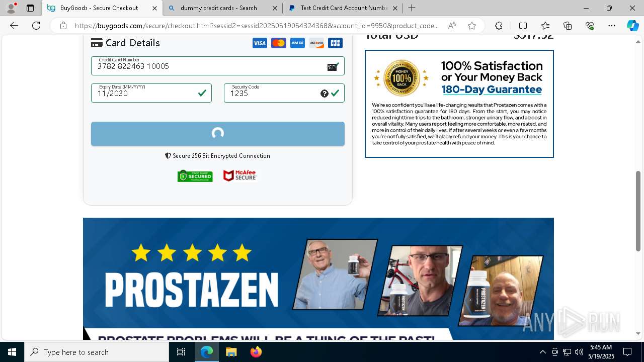This screenshot has height=362, width=644.
Task: Click the Amex card logo
Action: tap(297, 43)
